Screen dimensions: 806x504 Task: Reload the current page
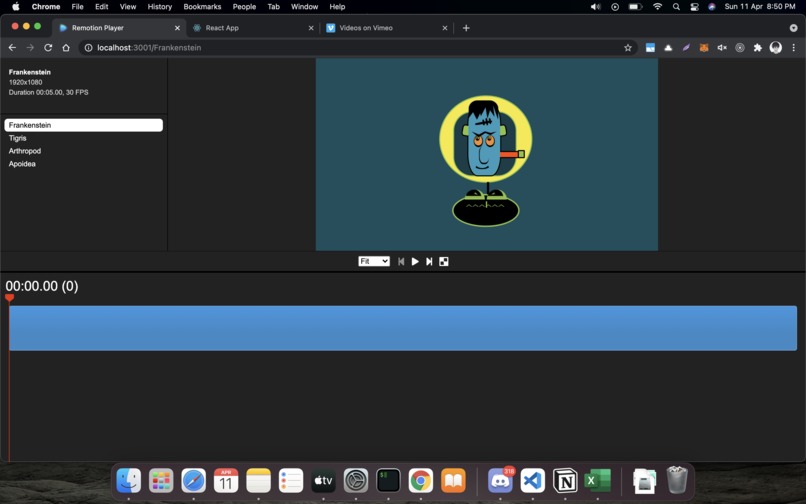[x=48, y=47]
